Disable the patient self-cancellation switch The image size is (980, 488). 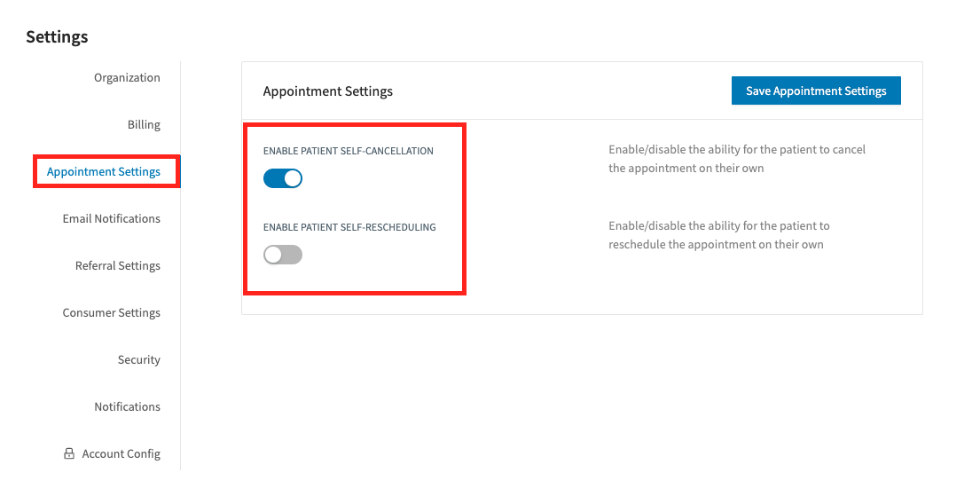(283, 179)
